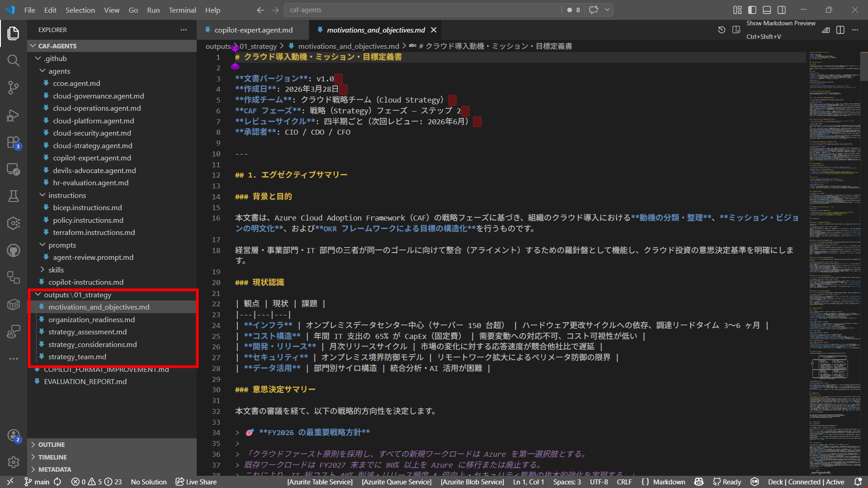Open Markdown Preview from the editor toolbar
Image resolution: width=868 pixels, height=488 pixels.
click(x=826, y=30)
